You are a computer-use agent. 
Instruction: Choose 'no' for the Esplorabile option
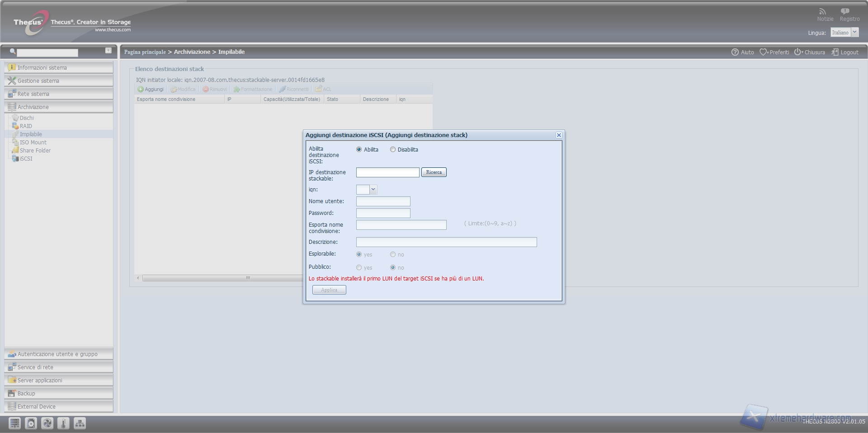(392, 254)
